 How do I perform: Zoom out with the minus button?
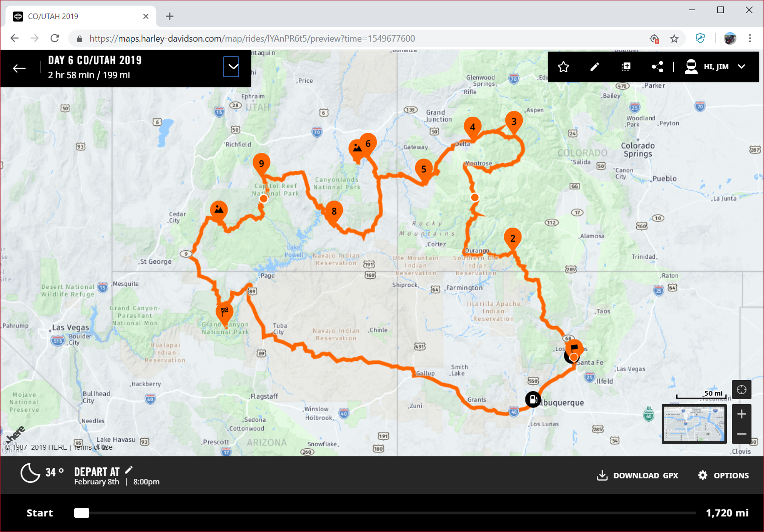click(741, 434)
